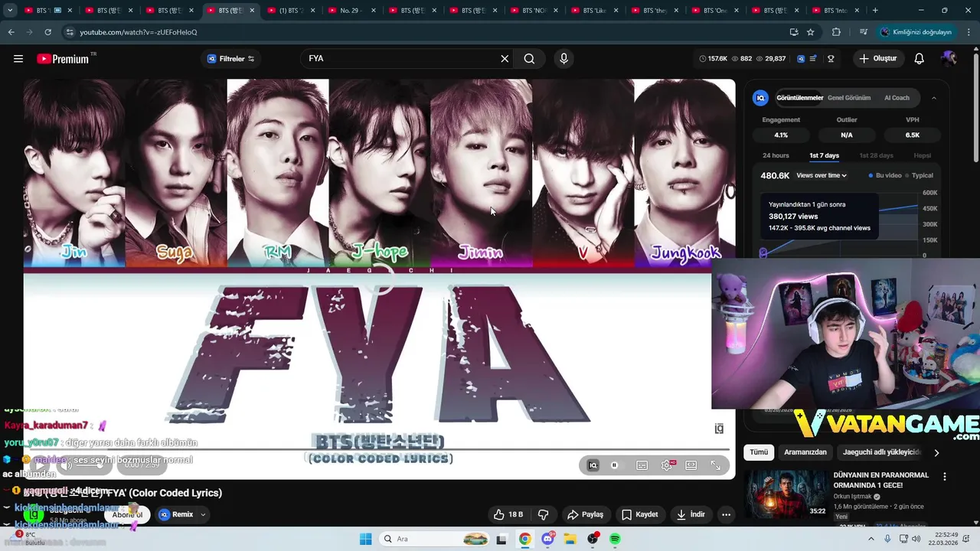980x551 pixels.
Task: Open the account avatar menu
Action: point(949,59)
